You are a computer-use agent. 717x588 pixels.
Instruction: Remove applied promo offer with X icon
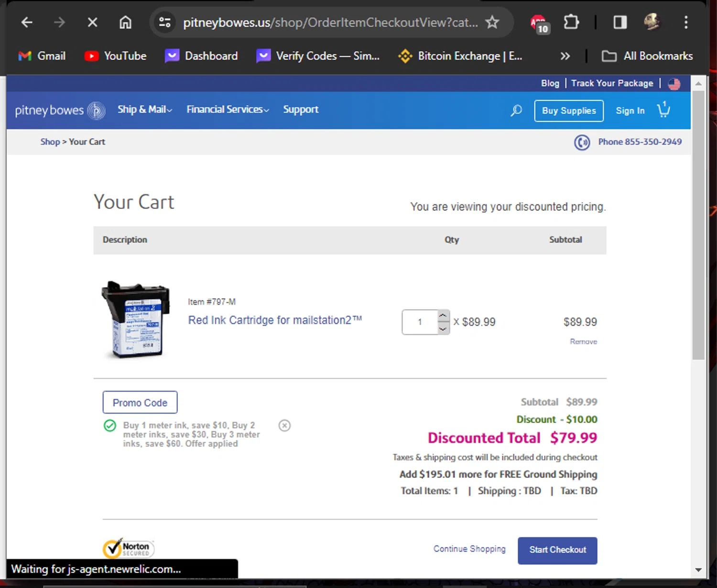[x=284, y=425]
